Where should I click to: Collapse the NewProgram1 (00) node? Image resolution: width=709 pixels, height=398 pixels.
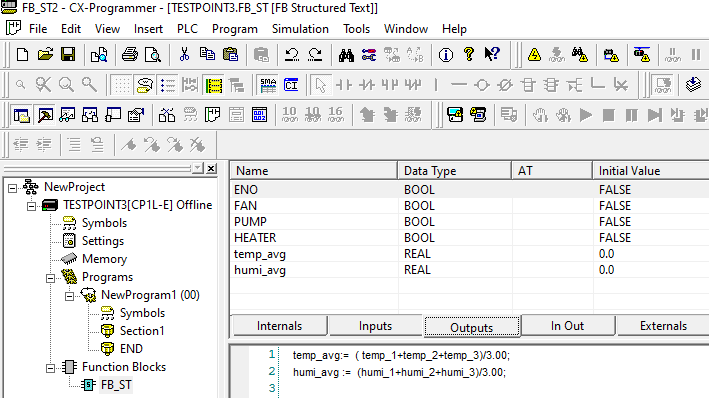[x=69, y=296]
